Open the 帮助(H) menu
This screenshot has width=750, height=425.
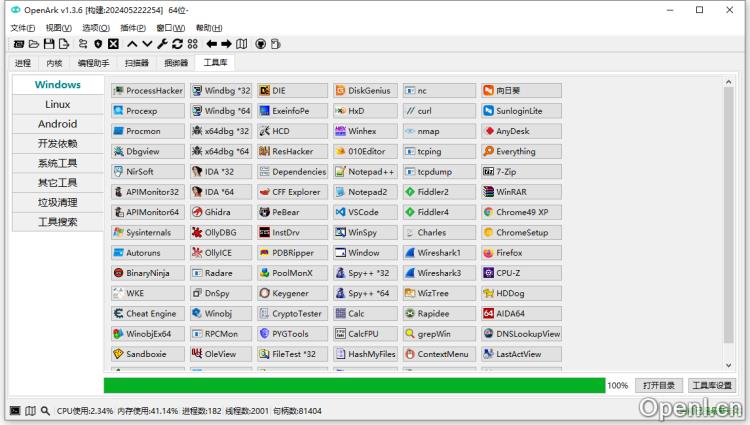point(209,28)
